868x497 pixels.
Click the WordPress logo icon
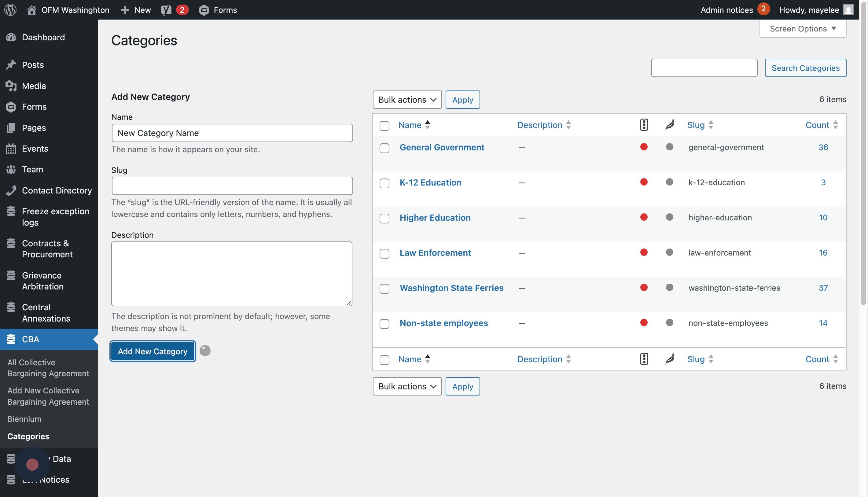[x=11, y=9]
